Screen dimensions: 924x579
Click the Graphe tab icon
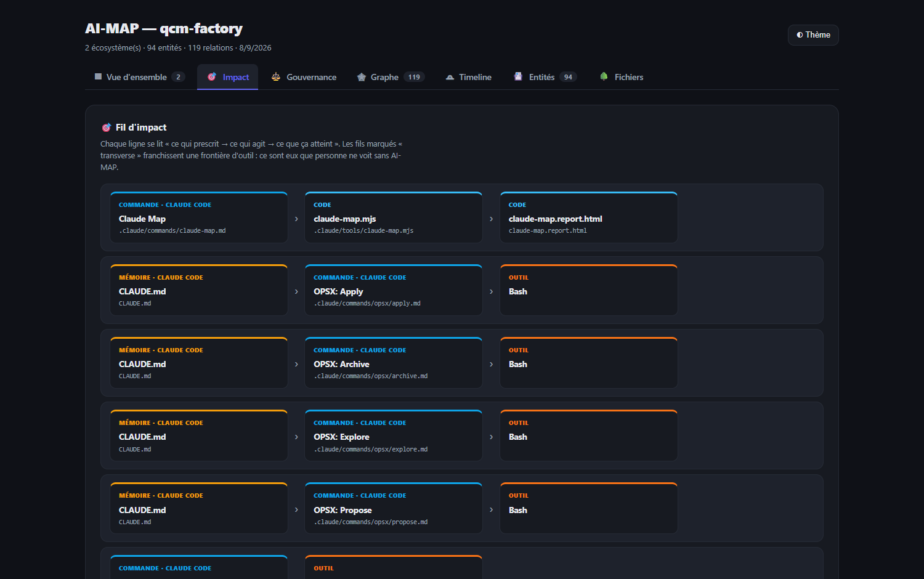[x=362, y=77]
